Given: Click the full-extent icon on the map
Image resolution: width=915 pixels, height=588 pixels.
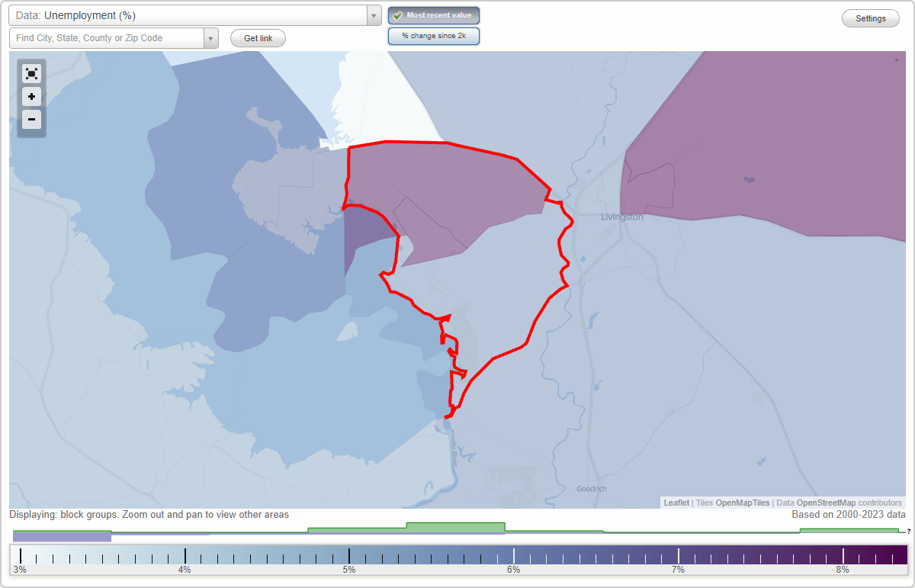Looking at the screenshot, I should [31, 73].
